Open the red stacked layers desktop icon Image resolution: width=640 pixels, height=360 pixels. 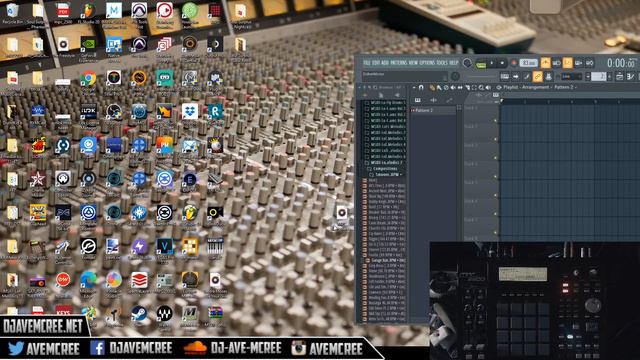tap(139, 280)
